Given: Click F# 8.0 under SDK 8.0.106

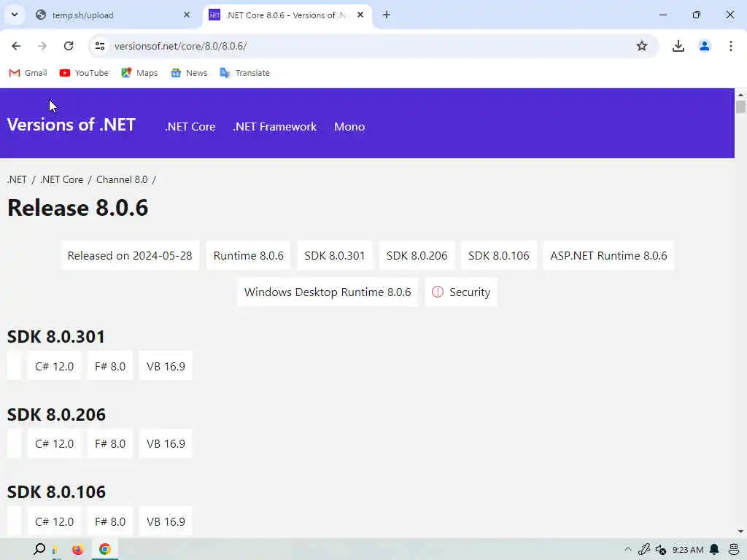Looking at the screenshot, I should pos(110,522).
